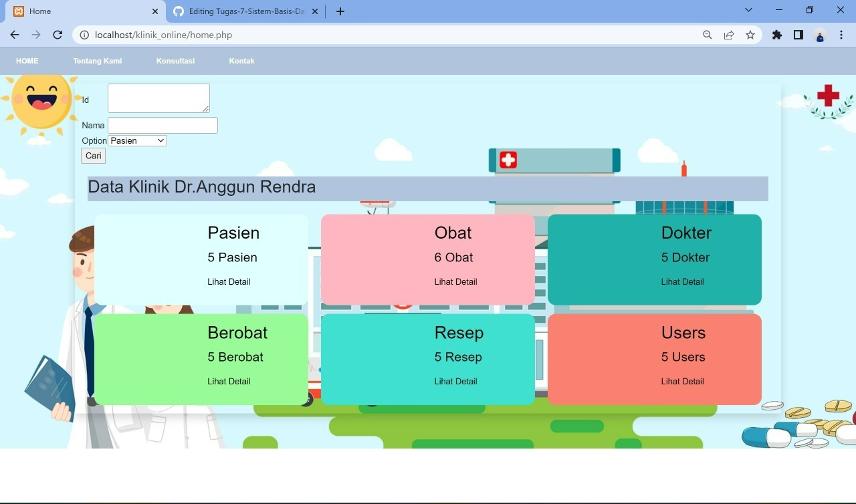856x504 pixels.
Task: Open the tab search chevron
Action: coord(748,10)
